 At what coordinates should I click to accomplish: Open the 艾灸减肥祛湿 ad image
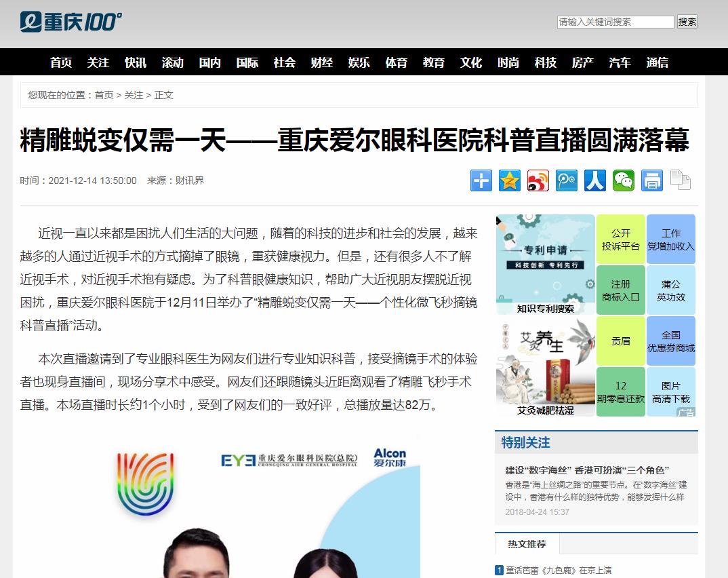point(546,366)
